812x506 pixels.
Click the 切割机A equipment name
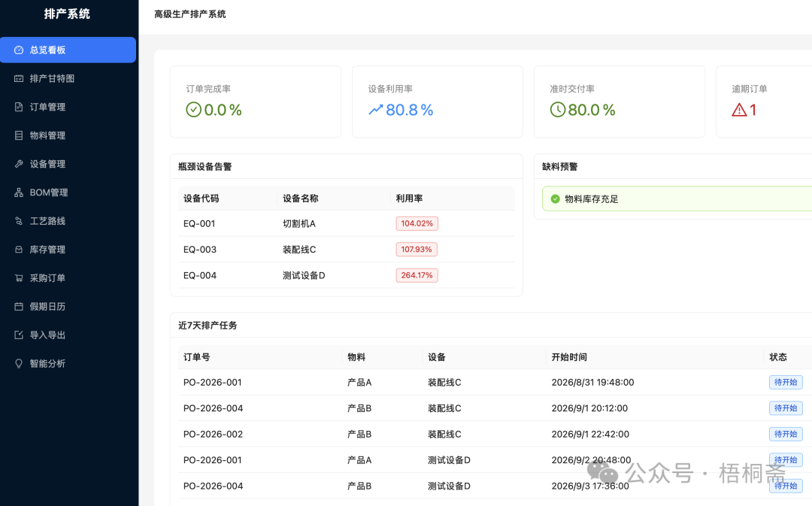[x=298, y=224]
